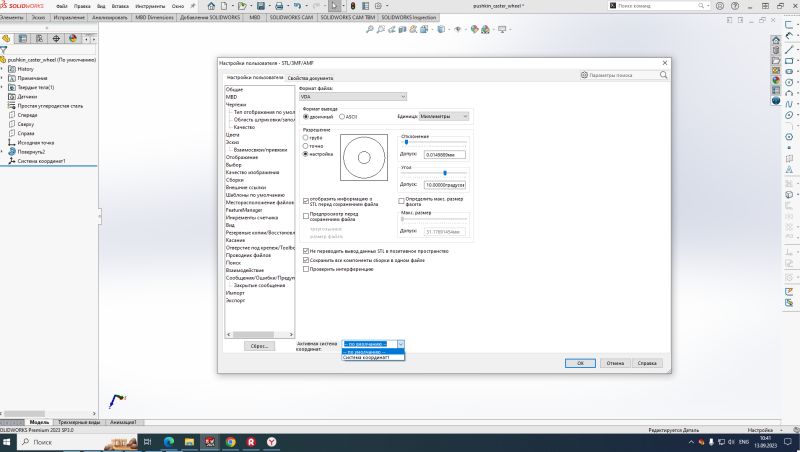The height and width of the screenshot is (452, 800).
Task: Click the Rebuild traffic light icon
Action: [x=353, y=6]
